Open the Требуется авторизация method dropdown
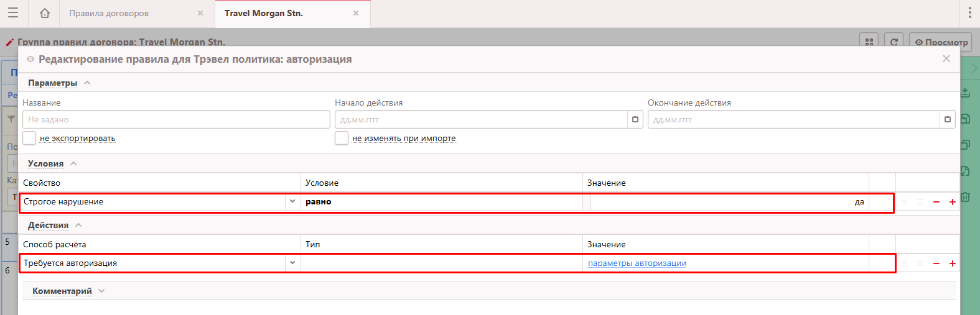Screen dimensions: 980x315 click(292, 263)
